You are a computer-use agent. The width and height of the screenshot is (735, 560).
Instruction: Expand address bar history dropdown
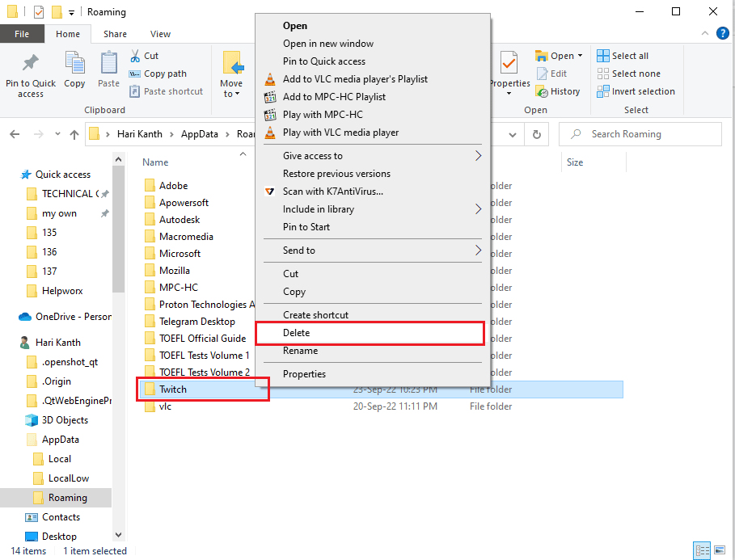pyautogui.click(x=513, y=134)
